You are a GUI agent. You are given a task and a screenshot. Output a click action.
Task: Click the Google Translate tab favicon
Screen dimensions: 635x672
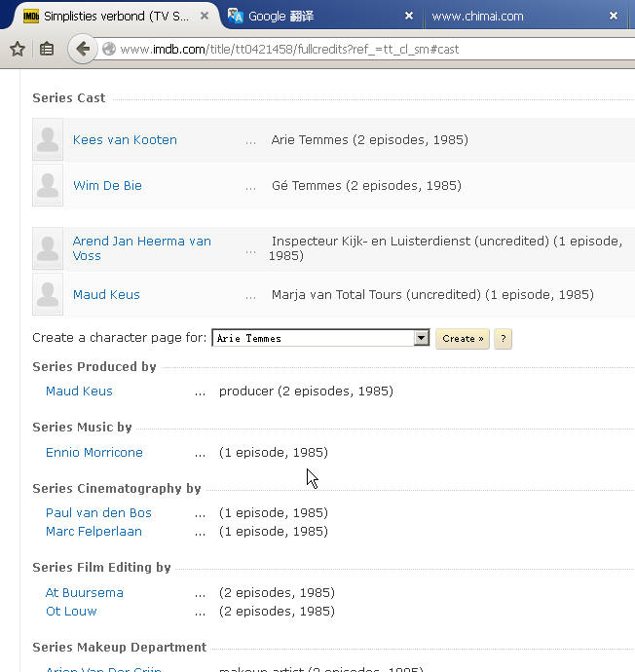(235, 17)
